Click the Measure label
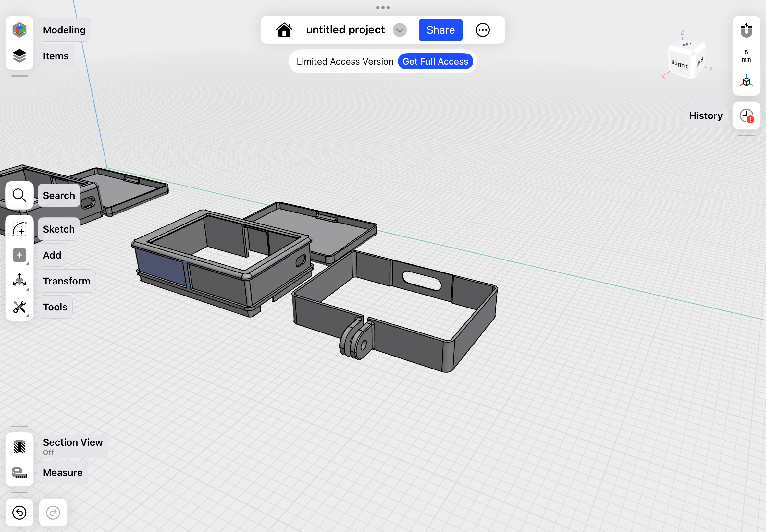The height and width of the screenshot is (532, 766). (x=63, y=472)
